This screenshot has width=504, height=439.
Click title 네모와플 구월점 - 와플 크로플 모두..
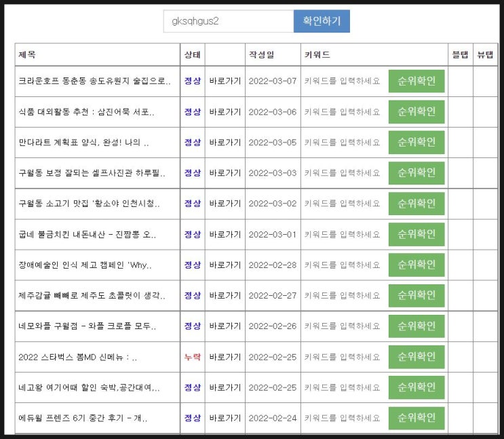(87, 326)
